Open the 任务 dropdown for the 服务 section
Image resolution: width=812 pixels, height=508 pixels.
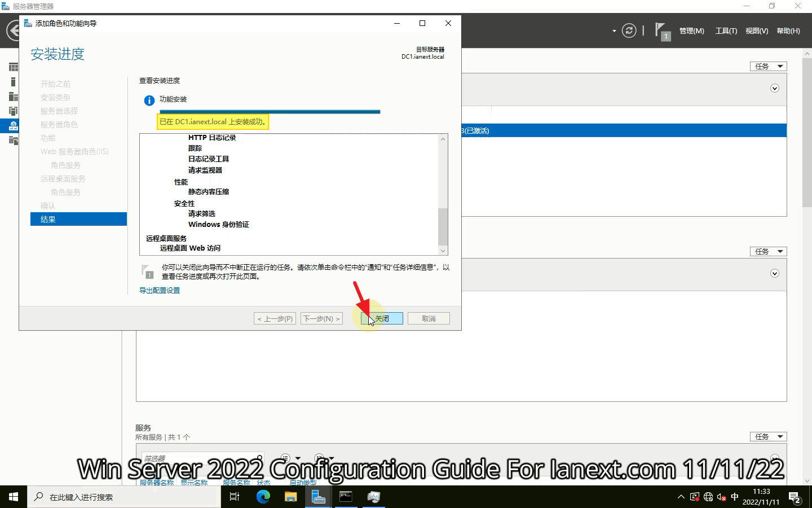pos(769,436)
